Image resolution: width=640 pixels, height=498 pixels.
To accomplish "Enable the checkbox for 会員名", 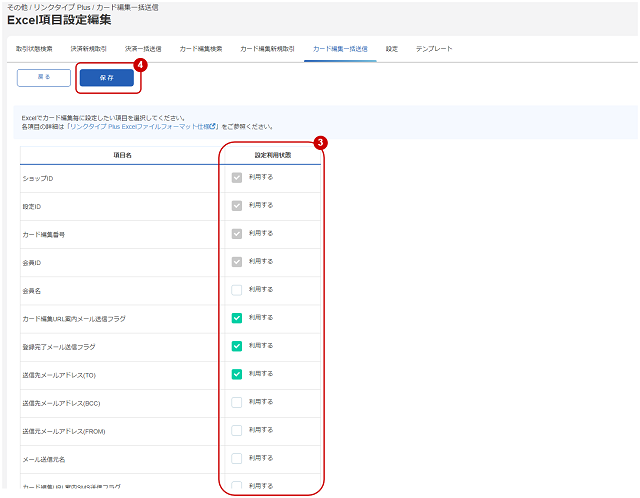I will point(237,290).
